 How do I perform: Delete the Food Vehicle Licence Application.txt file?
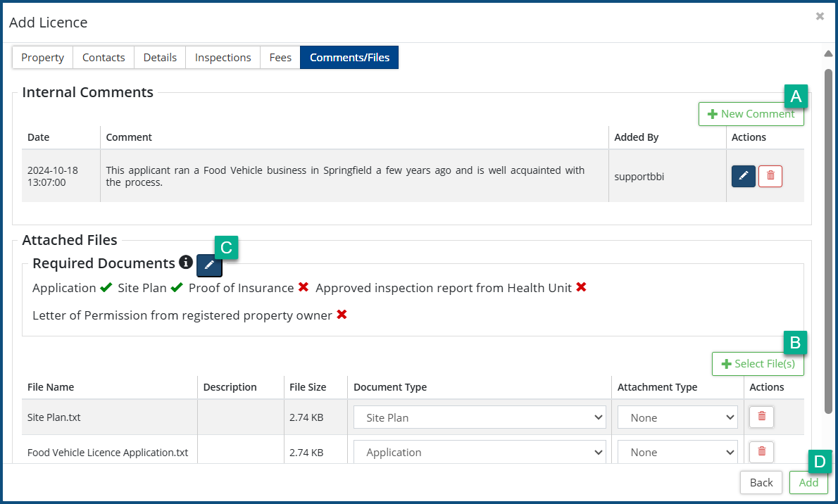pyautogui.click(x=761, y=452)
